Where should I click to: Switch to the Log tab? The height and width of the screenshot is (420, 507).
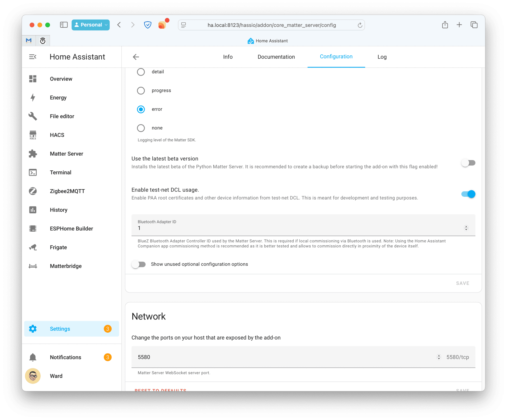(382, 57)
